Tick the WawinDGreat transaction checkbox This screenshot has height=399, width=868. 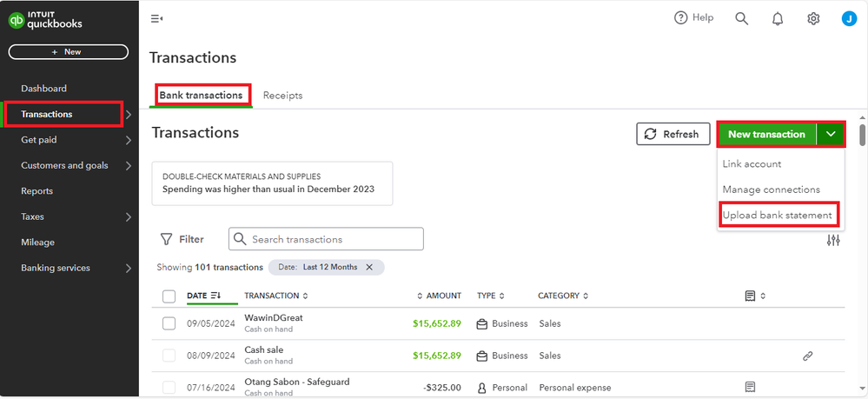pos(169,323)
